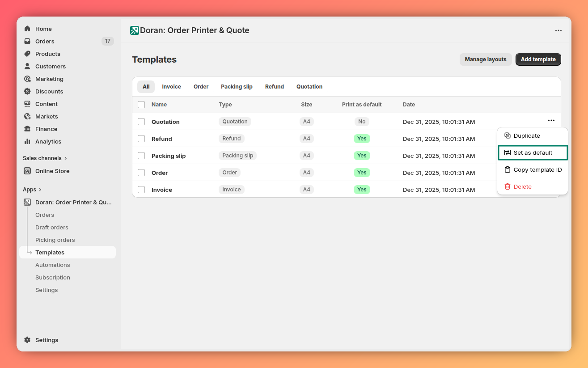This screenshot has width=588, height=368.
Task: Click the Home house icon in sidebar
Action: [27, 29]
